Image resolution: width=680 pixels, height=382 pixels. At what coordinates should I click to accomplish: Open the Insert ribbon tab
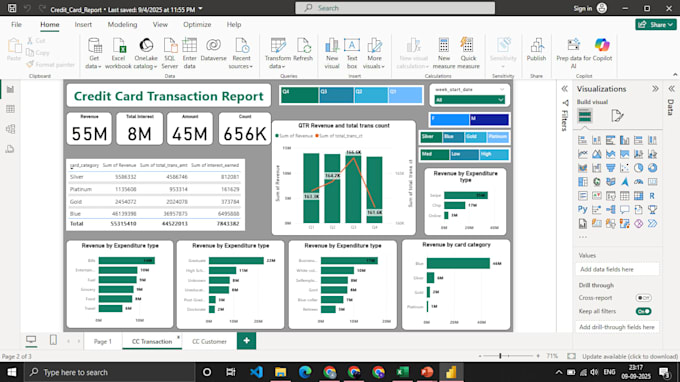[83, 25]
